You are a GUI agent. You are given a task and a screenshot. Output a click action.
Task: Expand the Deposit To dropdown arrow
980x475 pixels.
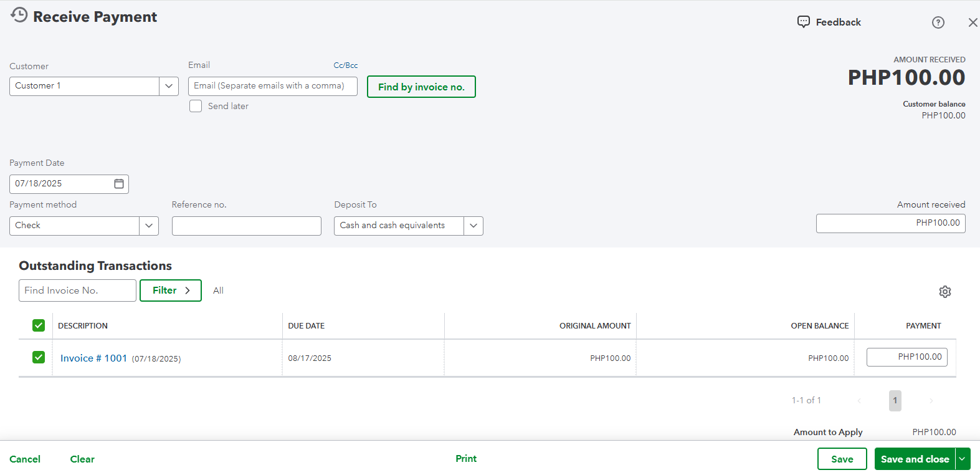473,226
